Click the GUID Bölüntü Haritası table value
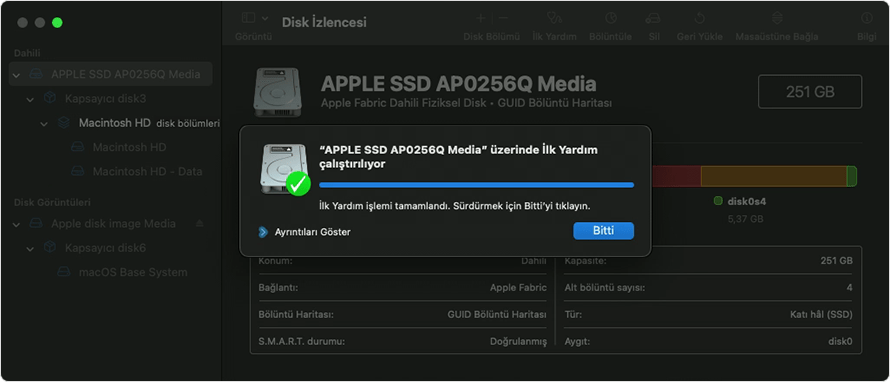 pyautogui.click(x=497, y=314)
